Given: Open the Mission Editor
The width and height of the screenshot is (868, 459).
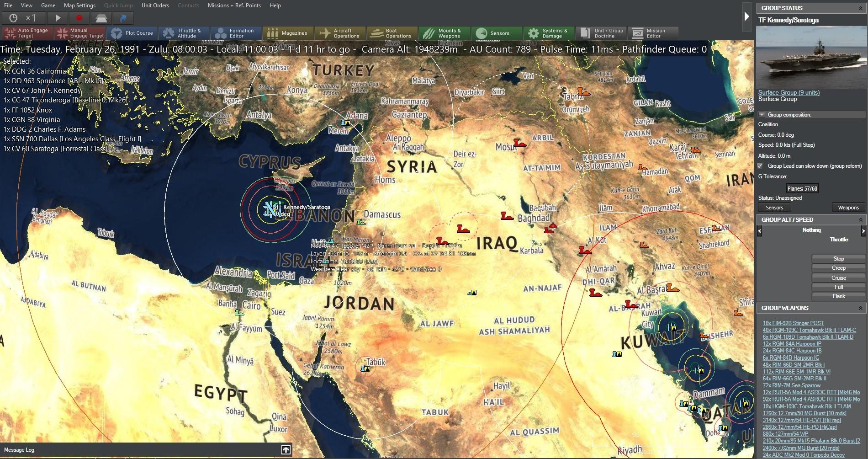Looking at the screenshot, I should pos(653,32).
